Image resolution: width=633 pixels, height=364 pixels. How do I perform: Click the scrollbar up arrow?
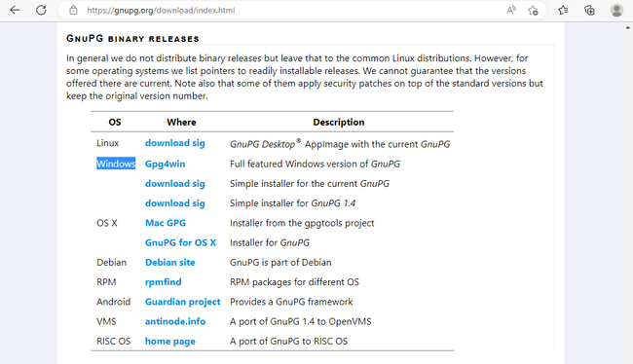628,28
